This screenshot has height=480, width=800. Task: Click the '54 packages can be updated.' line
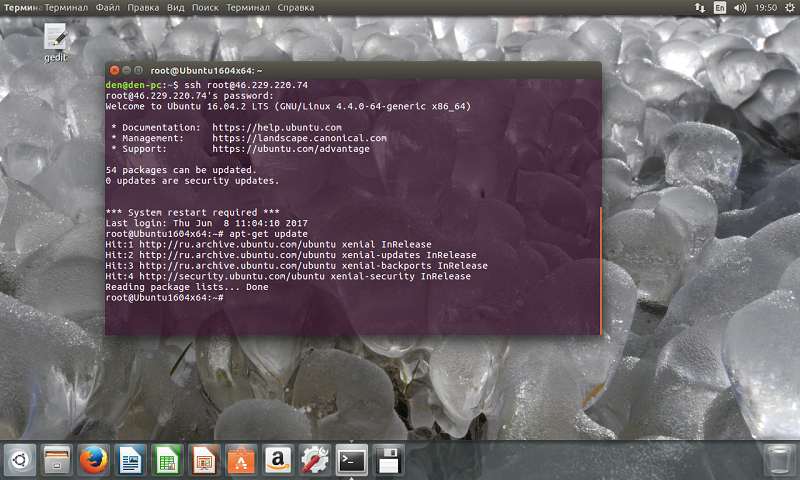click(181, 170)
